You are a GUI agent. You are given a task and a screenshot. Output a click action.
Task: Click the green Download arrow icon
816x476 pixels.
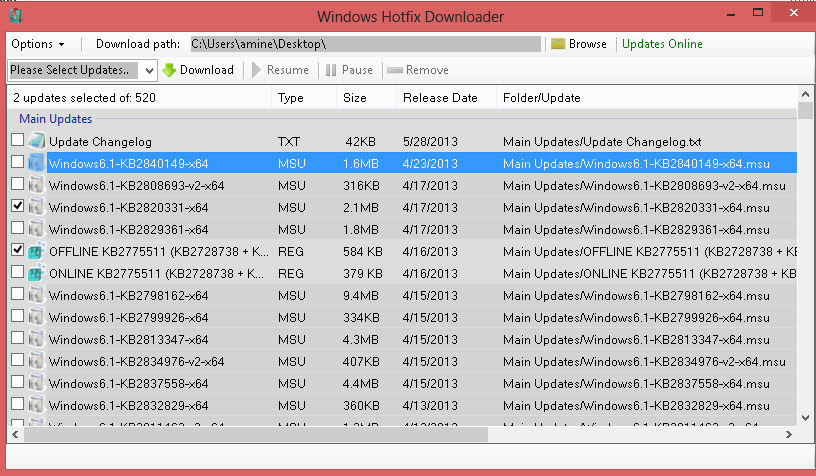[x=169, y=70]
